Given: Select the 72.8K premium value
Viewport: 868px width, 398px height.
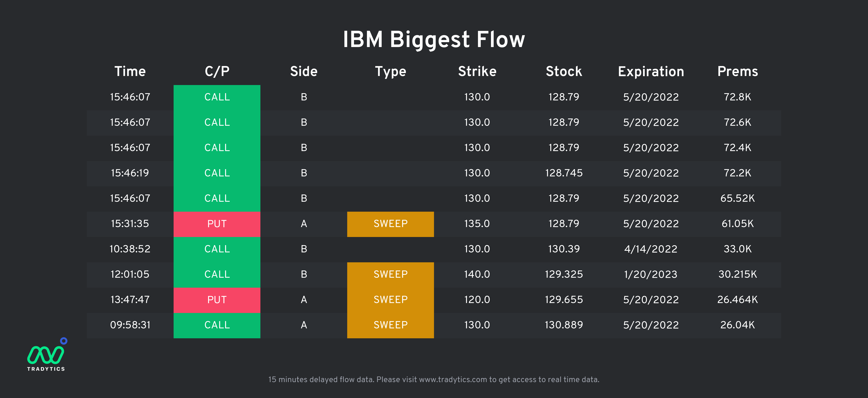Looking at the screenshot, I should (x=738, y=97).
